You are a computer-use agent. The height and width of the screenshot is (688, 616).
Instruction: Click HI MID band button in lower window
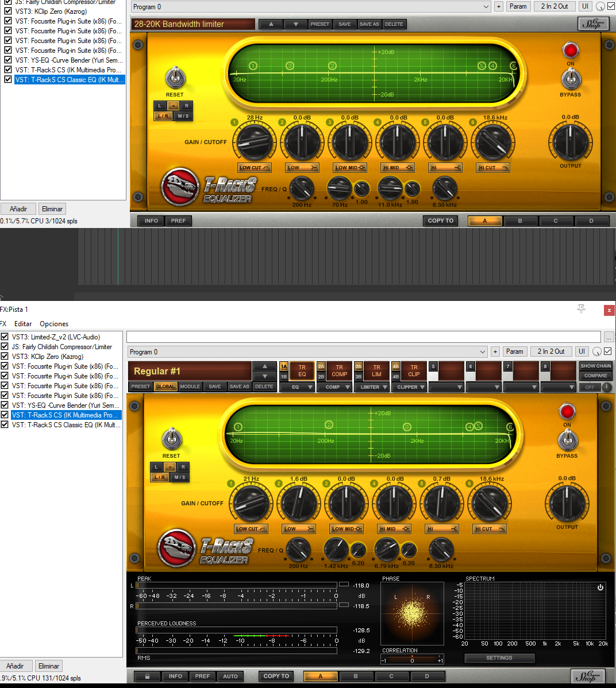[x=394, y=529]
